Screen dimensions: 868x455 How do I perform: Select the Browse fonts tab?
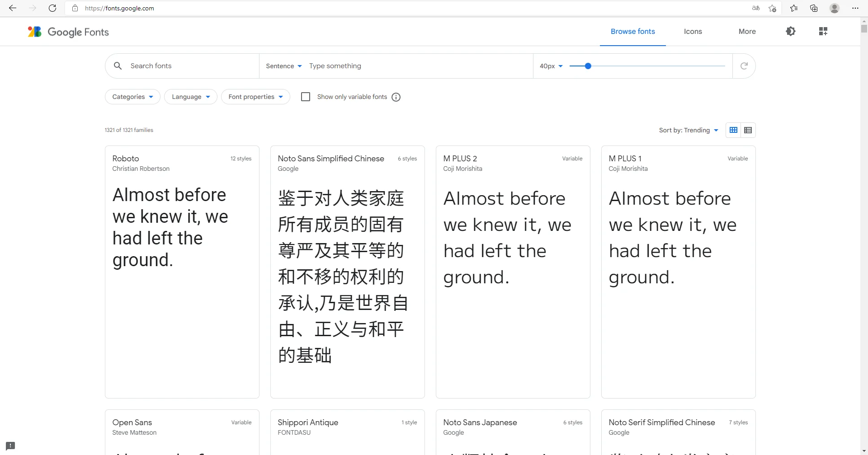click(633, 31)
